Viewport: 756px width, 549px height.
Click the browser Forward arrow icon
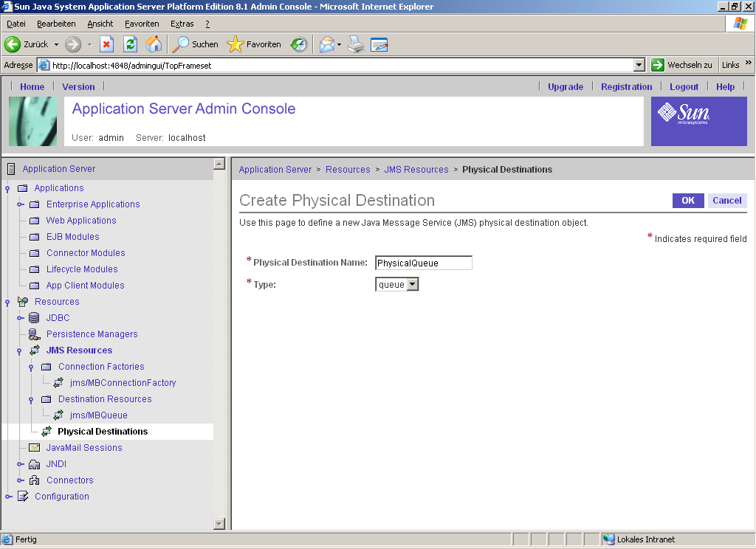[73, 44]
